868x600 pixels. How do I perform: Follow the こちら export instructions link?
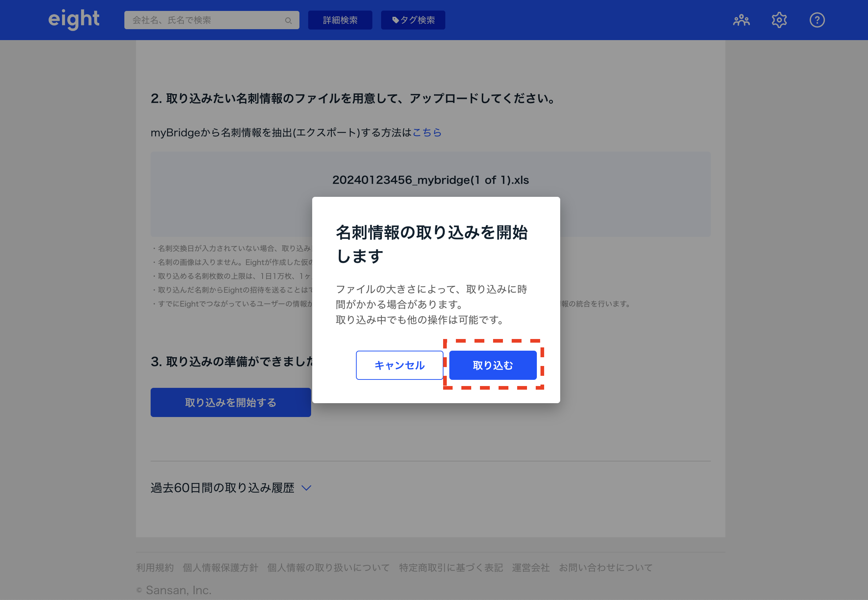[x=427, y=132]
